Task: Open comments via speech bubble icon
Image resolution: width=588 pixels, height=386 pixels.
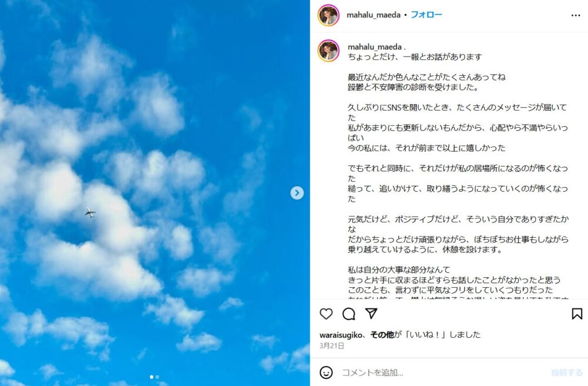Action: 349,314
